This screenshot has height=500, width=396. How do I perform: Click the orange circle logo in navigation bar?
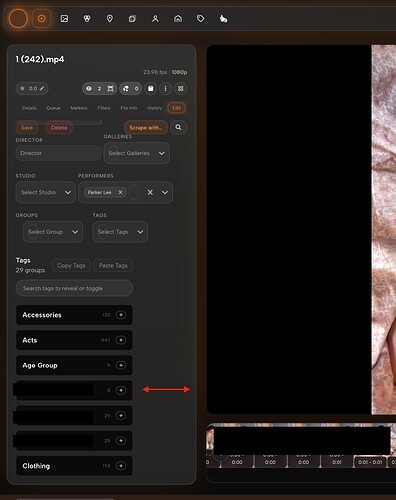(18, 19)
